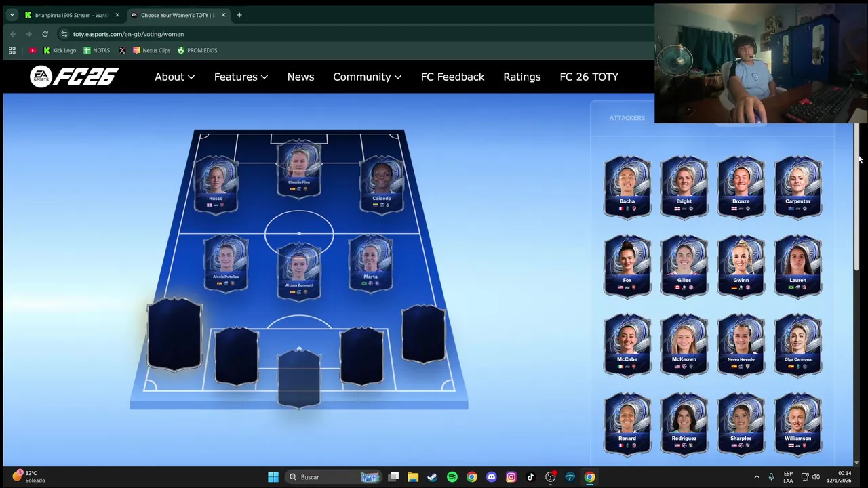The height and width of the screenshot is (488, 868).
Task: Click the EA Sports FC26 logo
Action: coord(74,77)
